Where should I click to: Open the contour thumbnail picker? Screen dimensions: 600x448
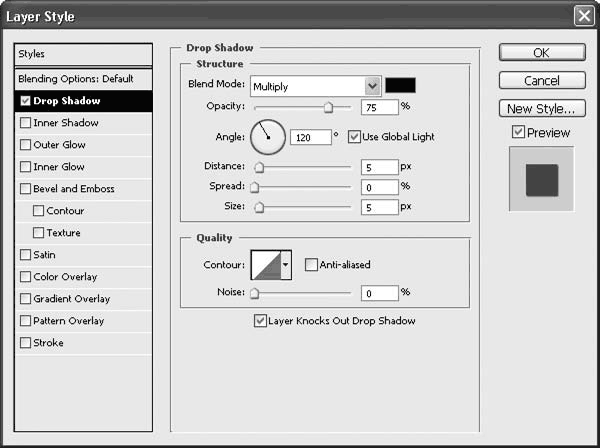265,264
